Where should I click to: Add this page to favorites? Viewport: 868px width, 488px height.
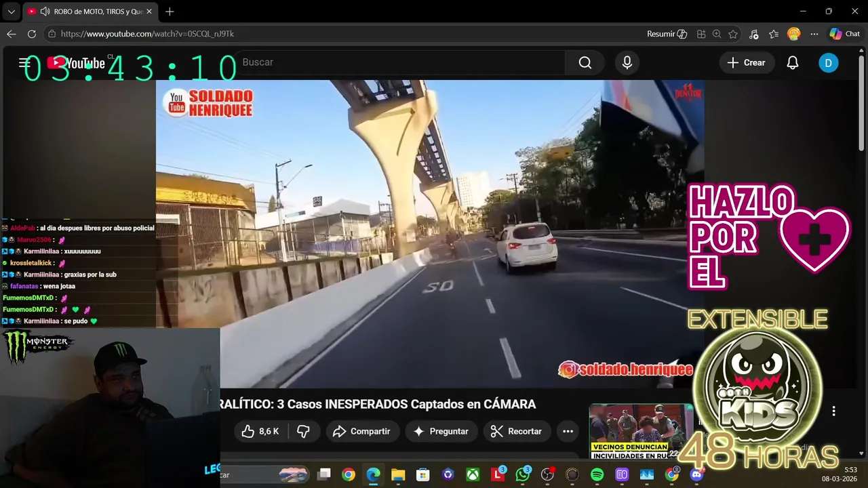[733, 34]
